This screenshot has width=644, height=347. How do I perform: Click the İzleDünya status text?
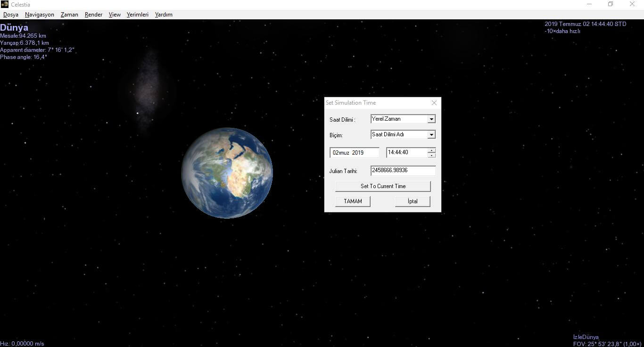(586, 337)
